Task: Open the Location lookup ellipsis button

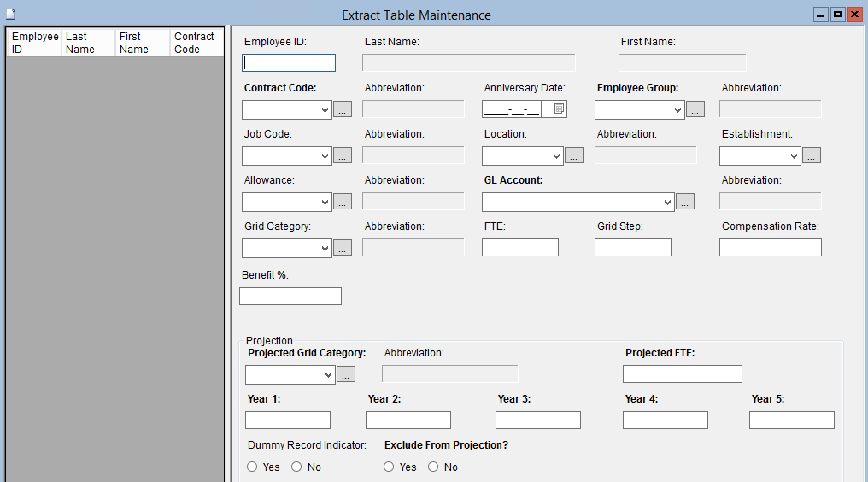Action: click(x=574, y=156)
